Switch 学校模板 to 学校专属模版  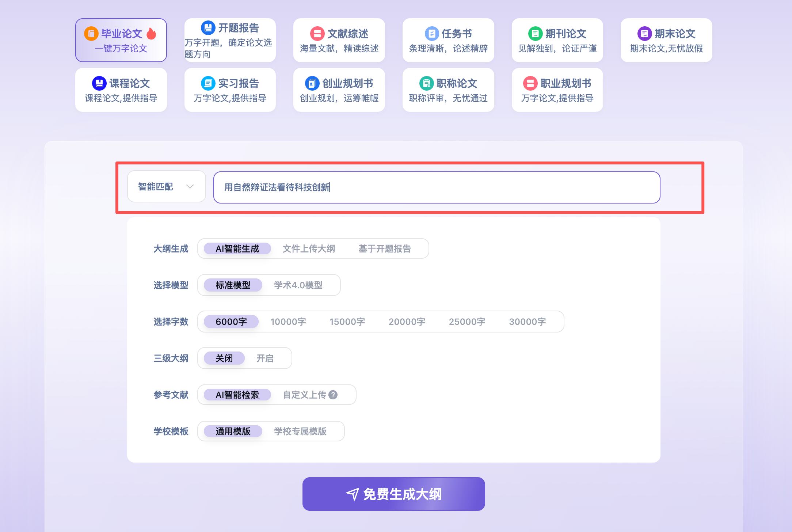tap(301, 431)
